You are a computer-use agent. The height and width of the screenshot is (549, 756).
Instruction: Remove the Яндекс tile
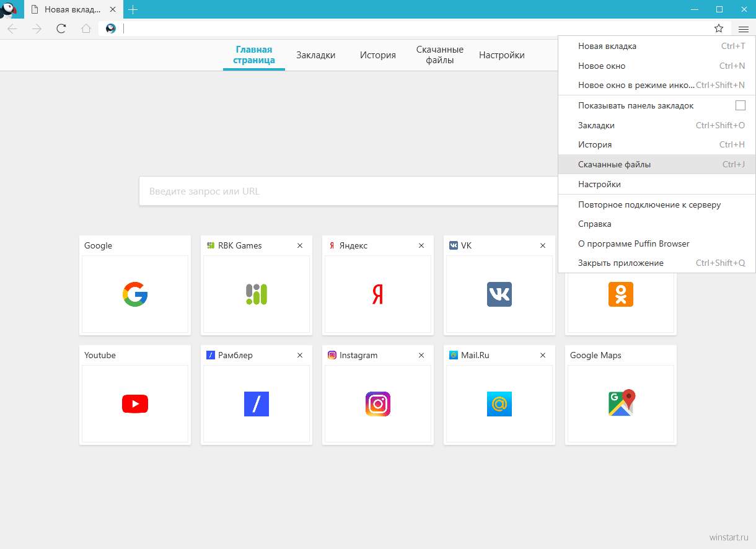coord(421,245)
